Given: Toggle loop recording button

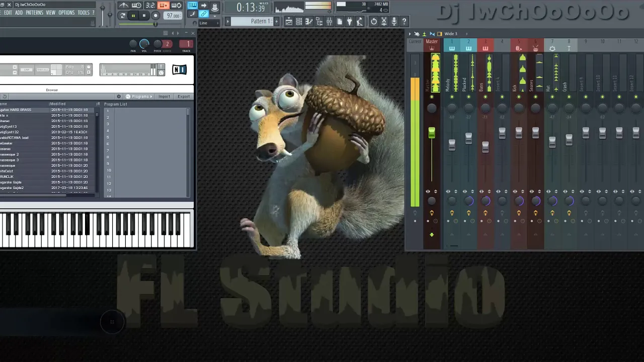Looking at the screenshot, I should click(176, 6).
